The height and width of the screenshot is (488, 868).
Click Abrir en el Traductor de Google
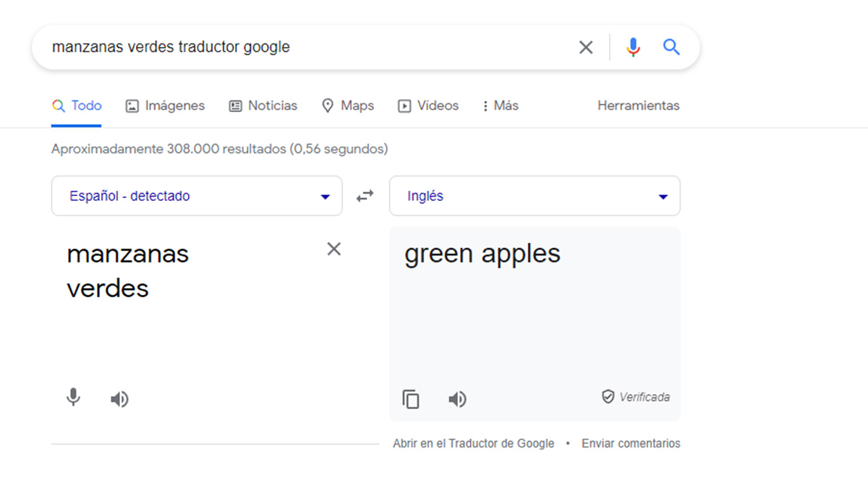(473, 443)
